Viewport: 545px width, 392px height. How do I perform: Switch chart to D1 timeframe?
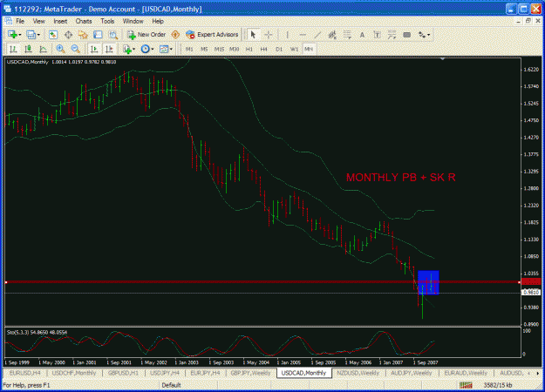pyautogui.click(x=279, y=49)
